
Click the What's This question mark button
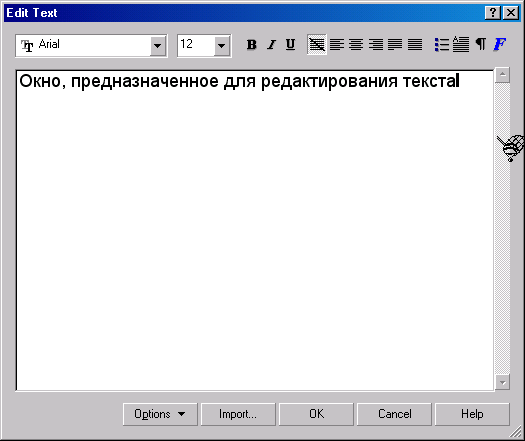[x=493, y=13]
